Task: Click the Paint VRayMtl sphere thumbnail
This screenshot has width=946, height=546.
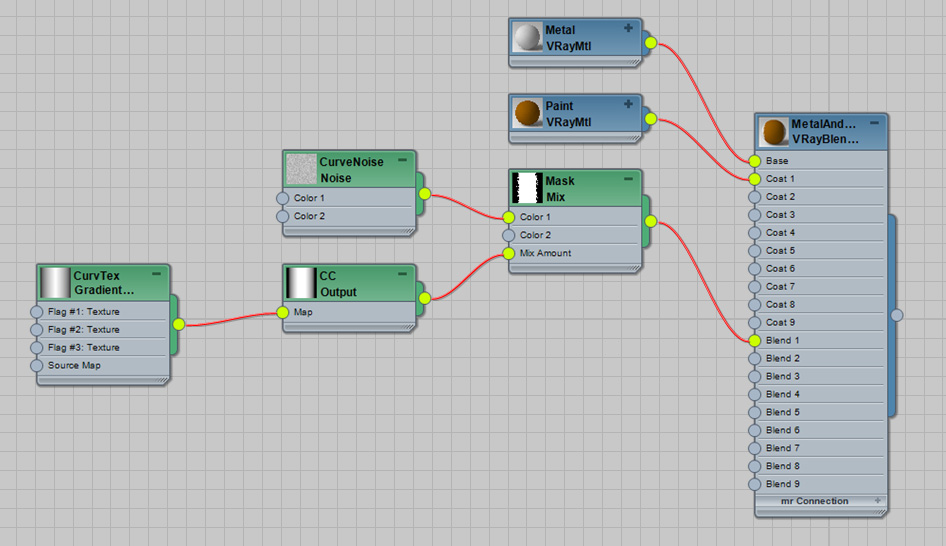Action: point(527,113)
